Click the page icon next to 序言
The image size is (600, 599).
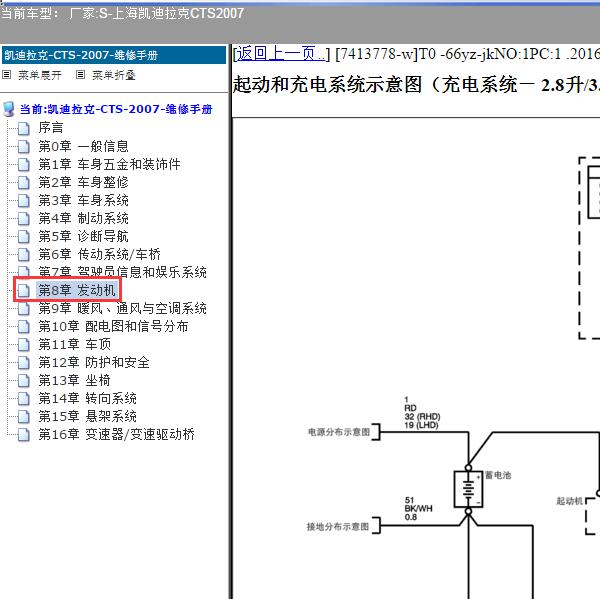24,129
